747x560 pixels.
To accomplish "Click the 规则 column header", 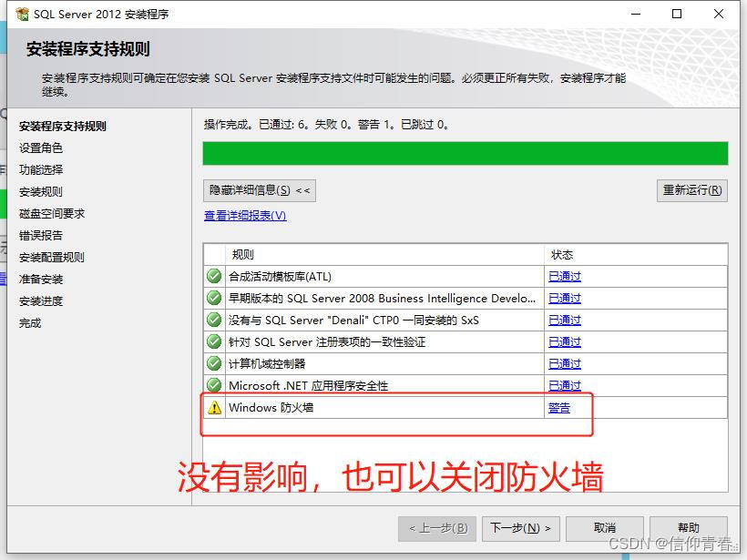I will (x=385, y=255).
